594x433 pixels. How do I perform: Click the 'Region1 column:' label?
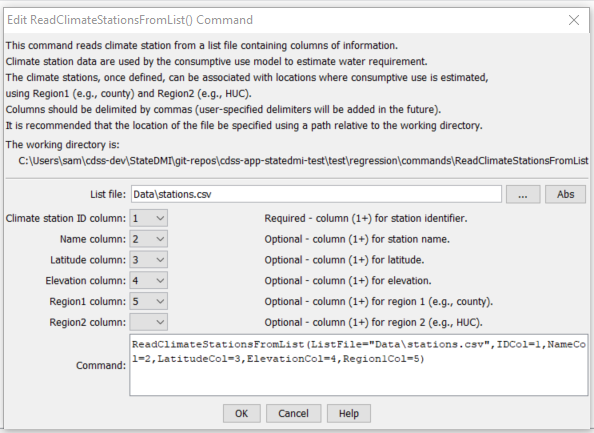point(87,302)
